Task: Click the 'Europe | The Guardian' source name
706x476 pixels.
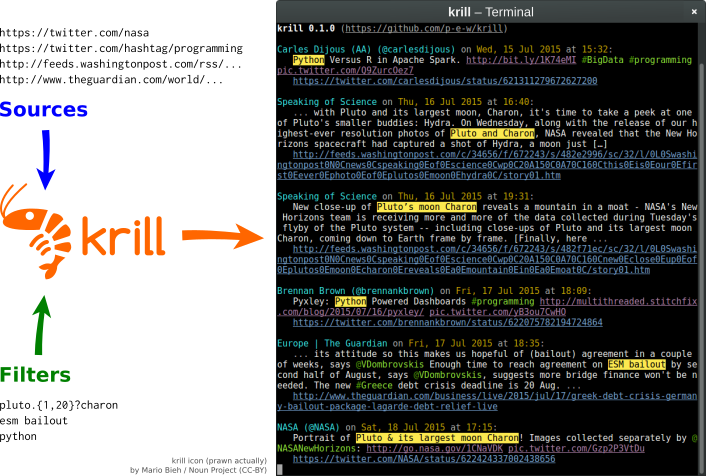Action: tap(332, 344)
